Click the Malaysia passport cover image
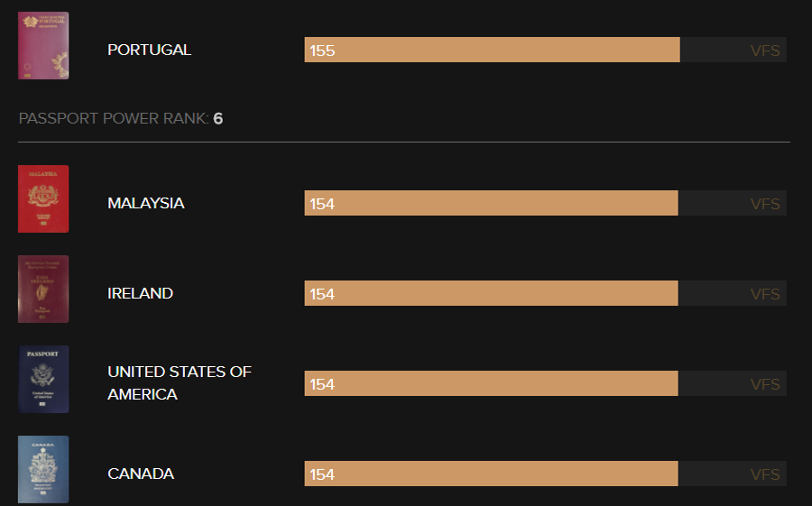The width and height of the screenshot is (812, 506). (x=43, y=198)
